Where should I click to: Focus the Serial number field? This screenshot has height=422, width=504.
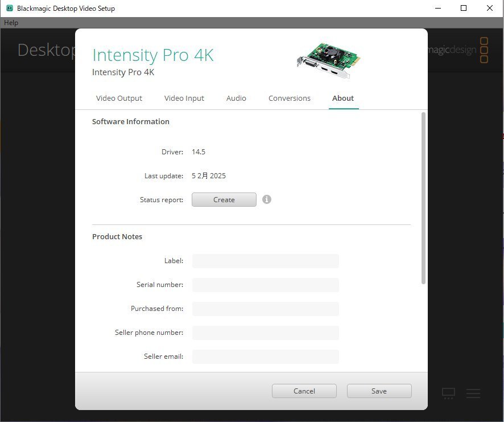[x=266, y=285]
